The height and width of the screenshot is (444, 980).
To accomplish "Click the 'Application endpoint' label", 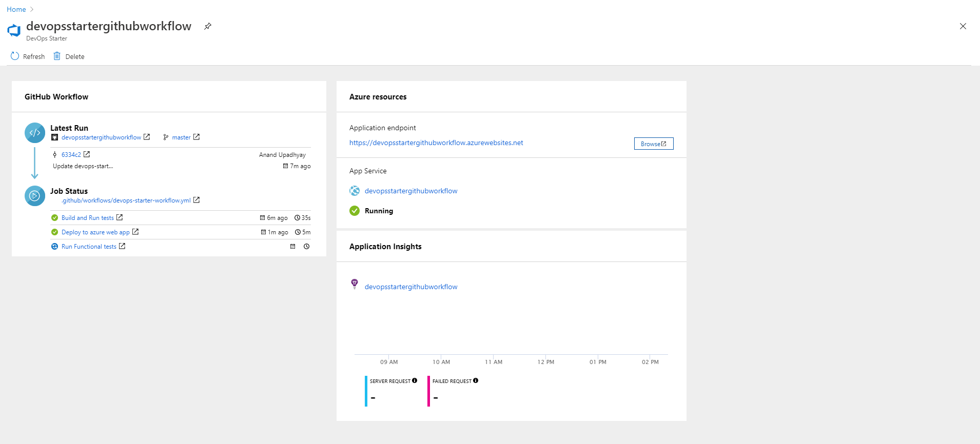I will tap(383, 128).
